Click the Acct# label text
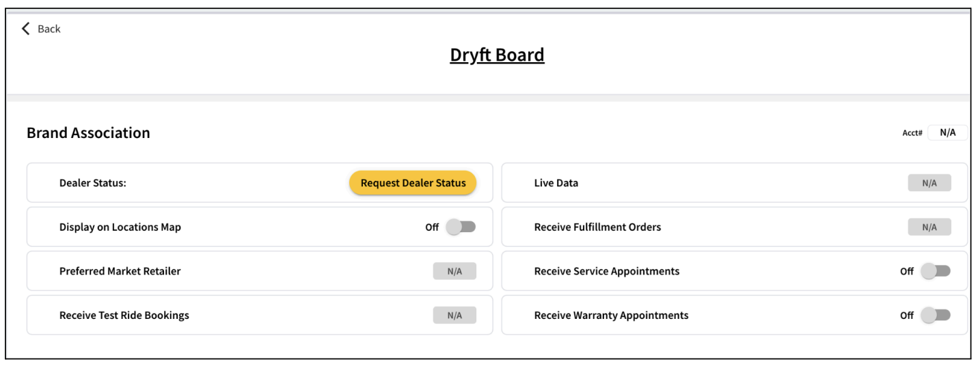Screen dimensions: 980x366 click(912, 133)
